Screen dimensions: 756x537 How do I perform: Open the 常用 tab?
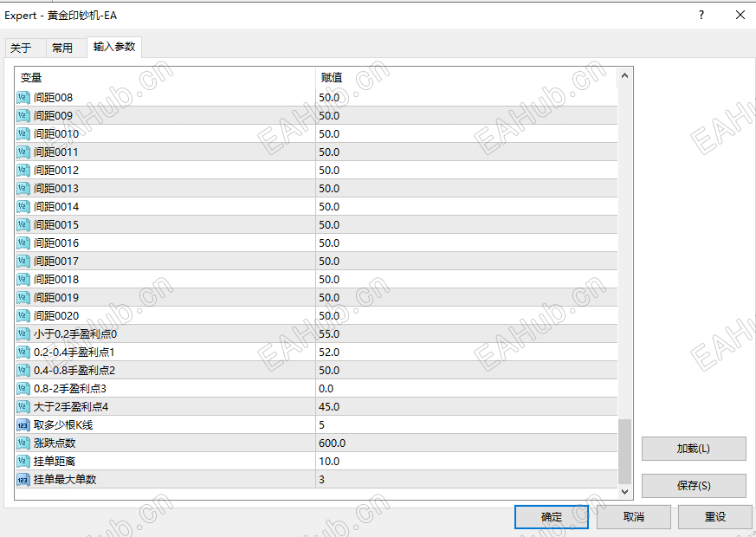pyautogui.click(x=63, y=48)
